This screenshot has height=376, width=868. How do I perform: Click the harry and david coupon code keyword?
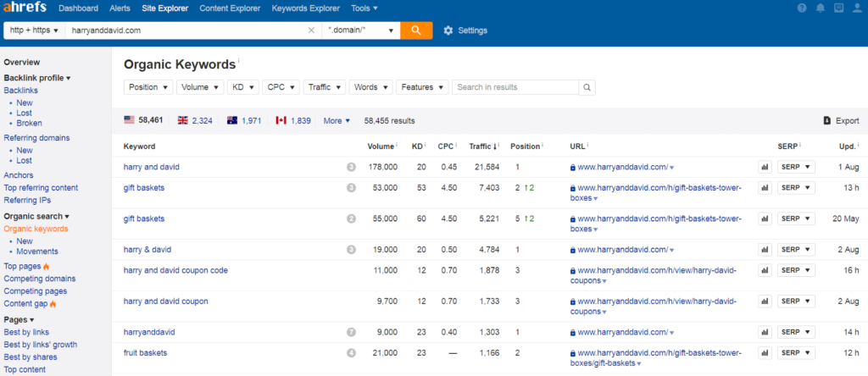coord(175,270)
